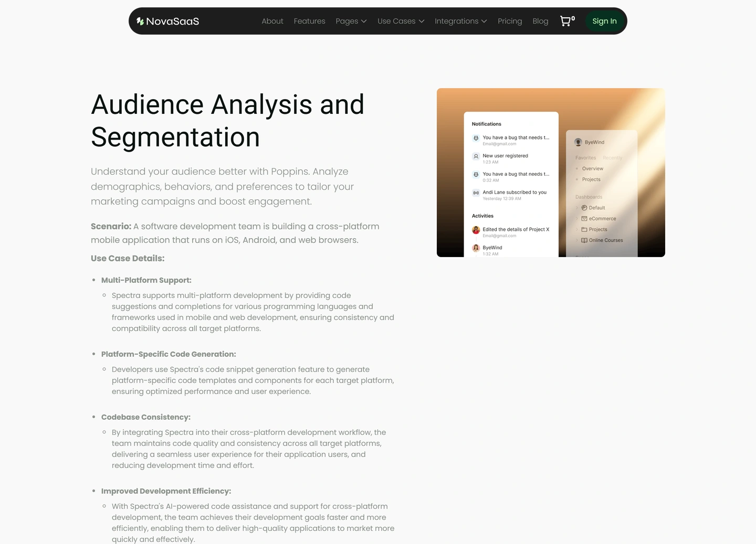Open the Features menu item
The image size is (756, 544).
(x=309, y=21)
